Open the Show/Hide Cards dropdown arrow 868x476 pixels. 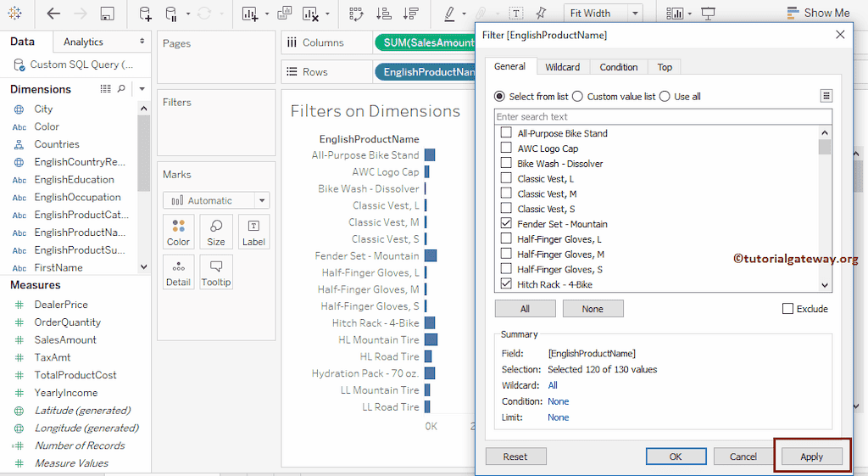tap(690, 14)
